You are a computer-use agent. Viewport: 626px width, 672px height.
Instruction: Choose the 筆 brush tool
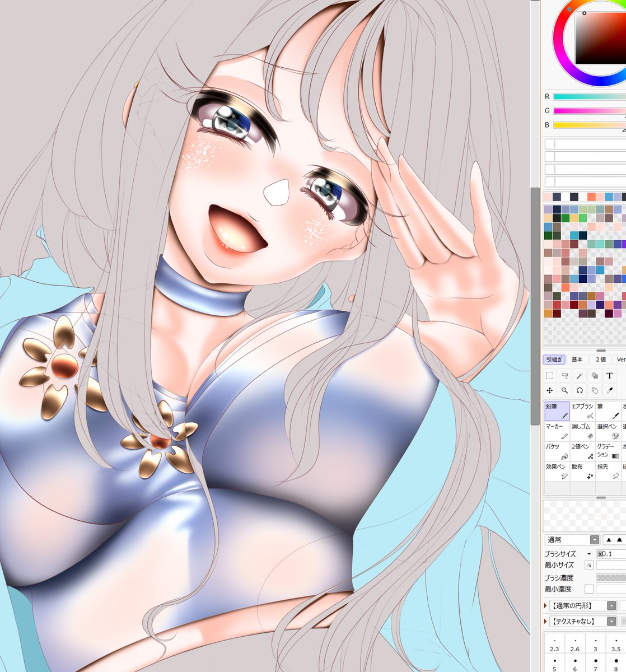coord(608,411)
